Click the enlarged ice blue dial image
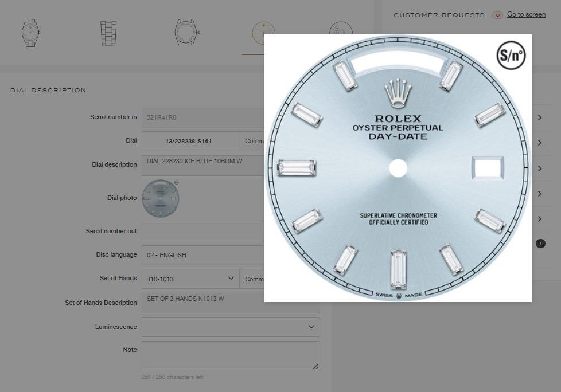Viewport: 561px width, 392px height. pyautogui.click(x=398, y=168)
